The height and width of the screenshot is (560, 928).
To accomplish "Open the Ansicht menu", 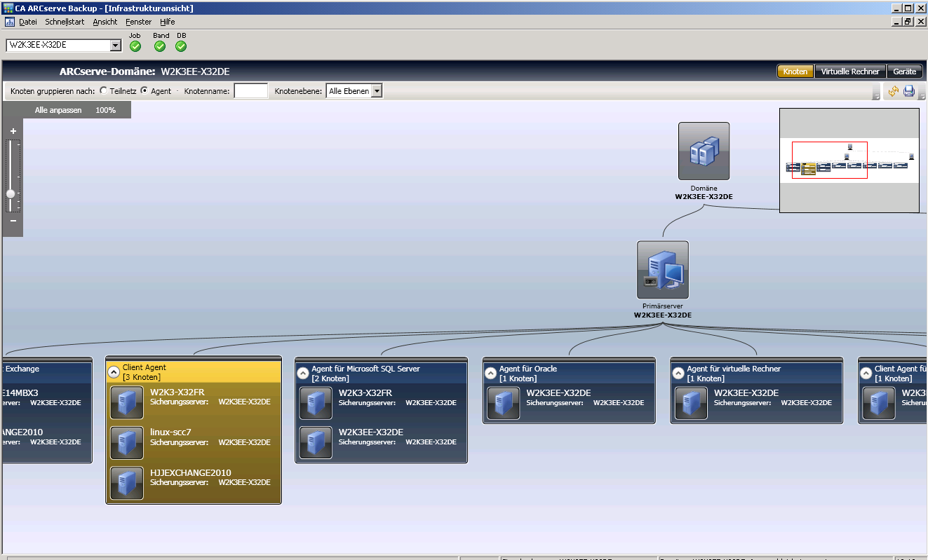I will pyautogui.click(x=105, y=22).
